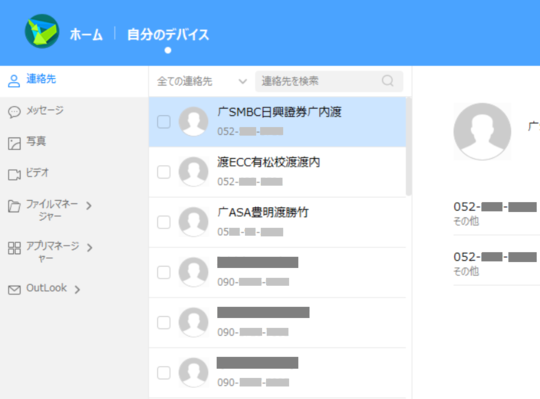Viewport: 540px width, 399px height.
Task: Switch to 自分のデバイス tab
Action: (168, 35)
